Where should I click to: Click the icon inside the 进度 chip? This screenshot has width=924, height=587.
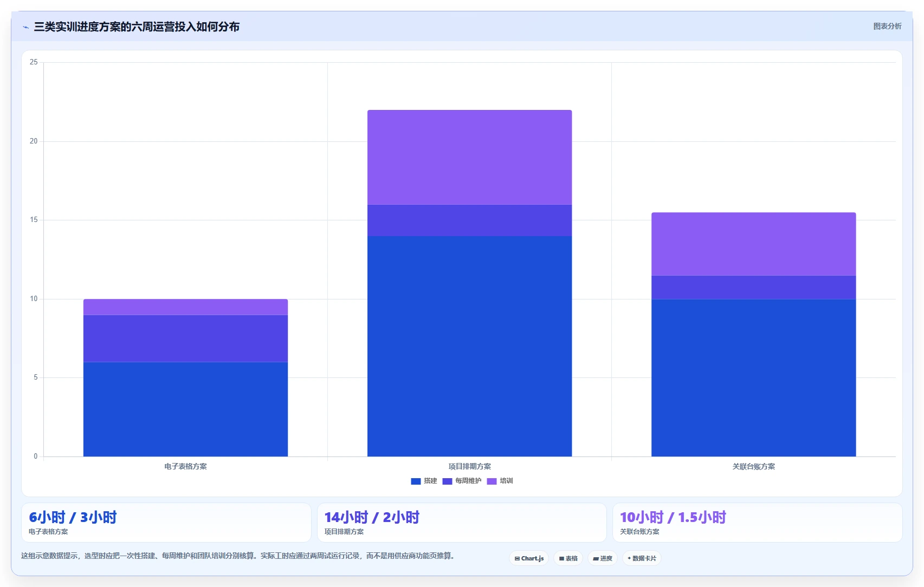(x=596, y=558)
